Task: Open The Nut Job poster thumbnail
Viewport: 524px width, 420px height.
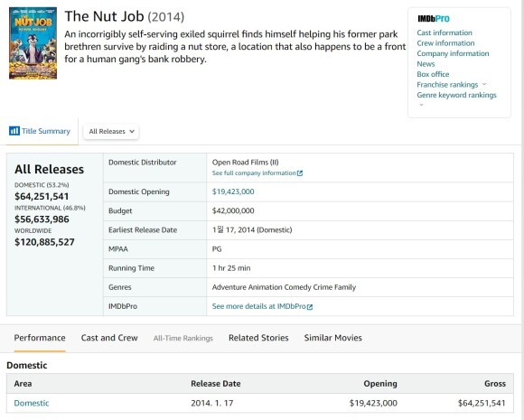Action: coord(33,43)
